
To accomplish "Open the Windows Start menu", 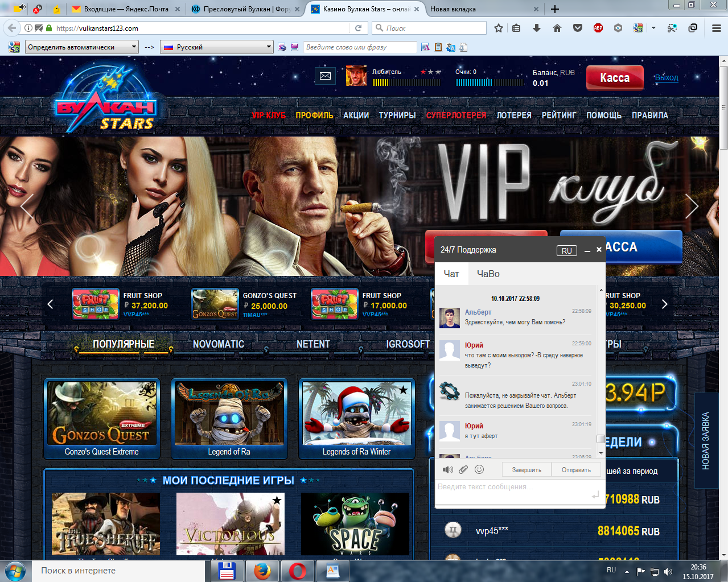I will 14,571.
